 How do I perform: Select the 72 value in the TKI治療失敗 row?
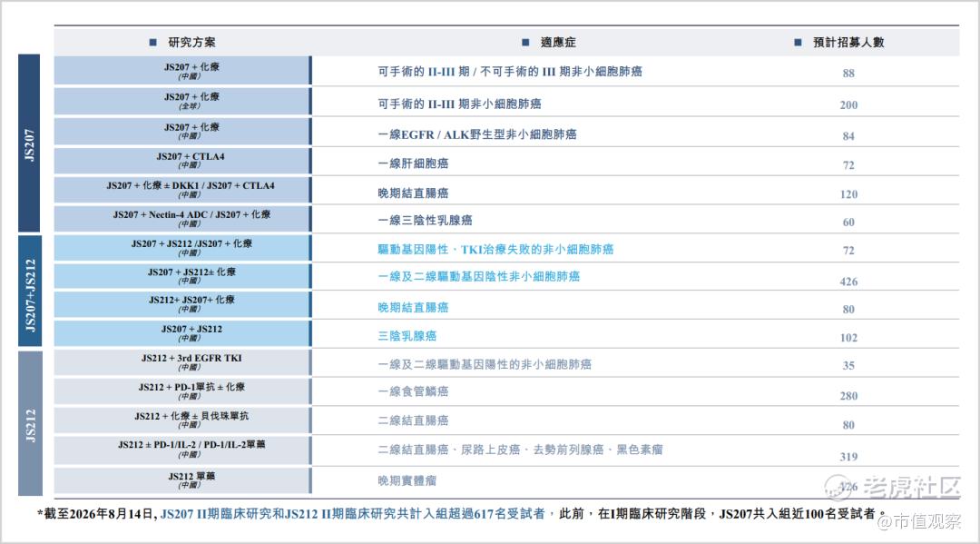(848, 250)
